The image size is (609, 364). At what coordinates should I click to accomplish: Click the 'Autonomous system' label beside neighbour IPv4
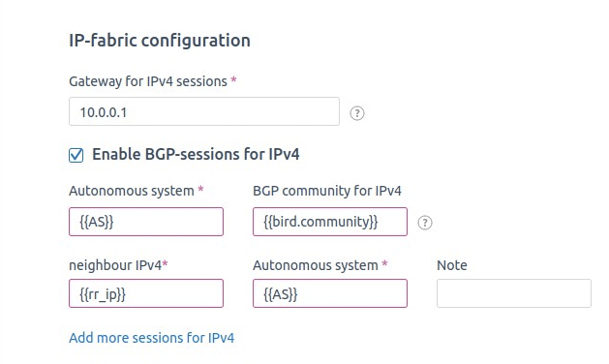click(316, 265)
